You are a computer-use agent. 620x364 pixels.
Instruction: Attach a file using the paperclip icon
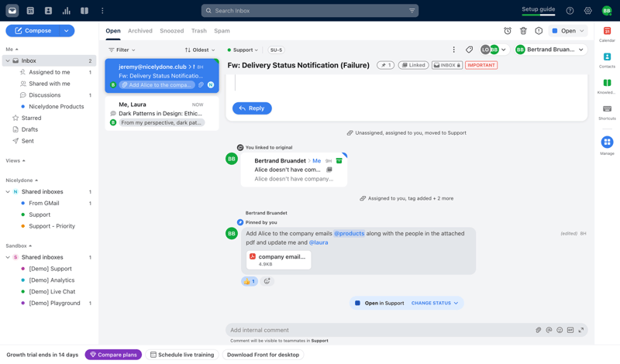pyautogui.click(x=539, y=330)
